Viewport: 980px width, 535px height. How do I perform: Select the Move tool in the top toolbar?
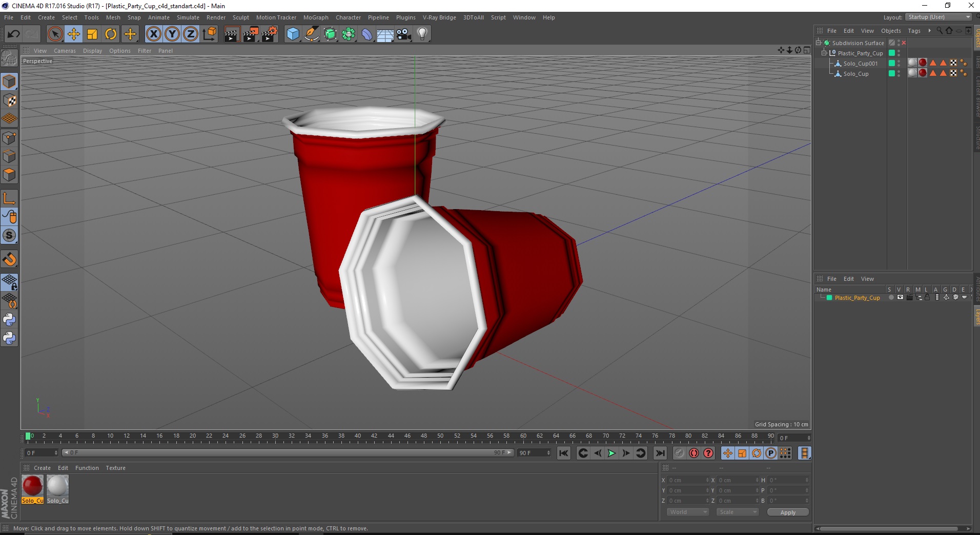(73, 34)
